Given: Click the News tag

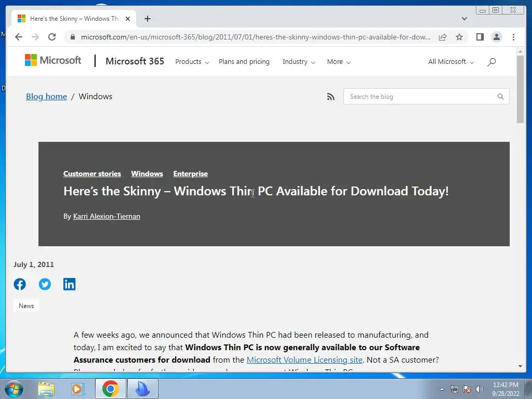Looking at the screenshot, I should 26,305.
